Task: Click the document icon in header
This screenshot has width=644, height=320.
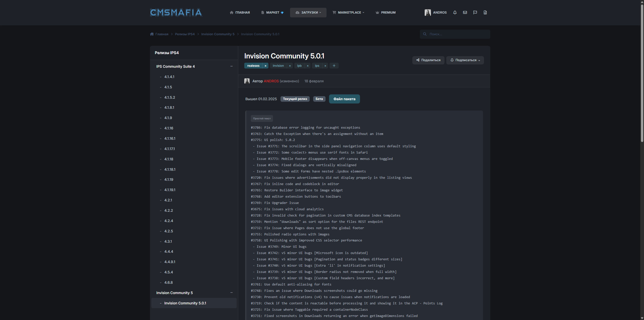Action: 485,12
